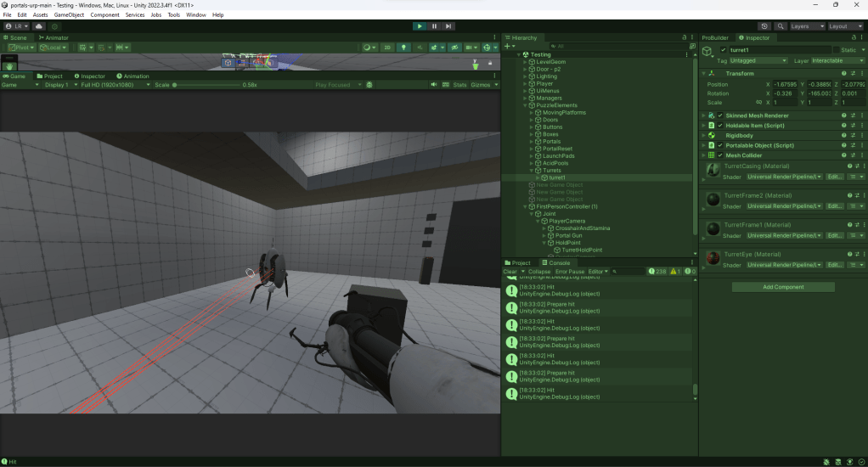The height and width of the screenshot is (467, 868).
Task: Pause the game with the Pause button
Action: pyautogui.click(x=434, y=26)
